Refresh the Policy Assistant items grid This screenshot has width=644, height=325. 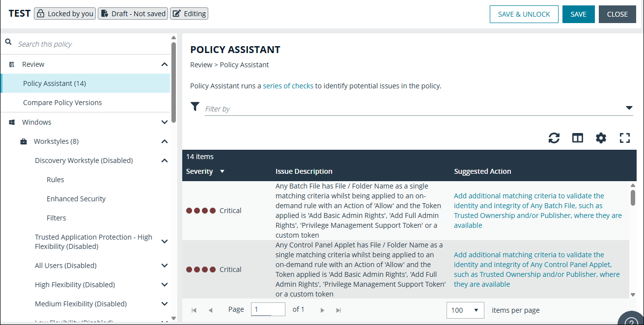554,138
